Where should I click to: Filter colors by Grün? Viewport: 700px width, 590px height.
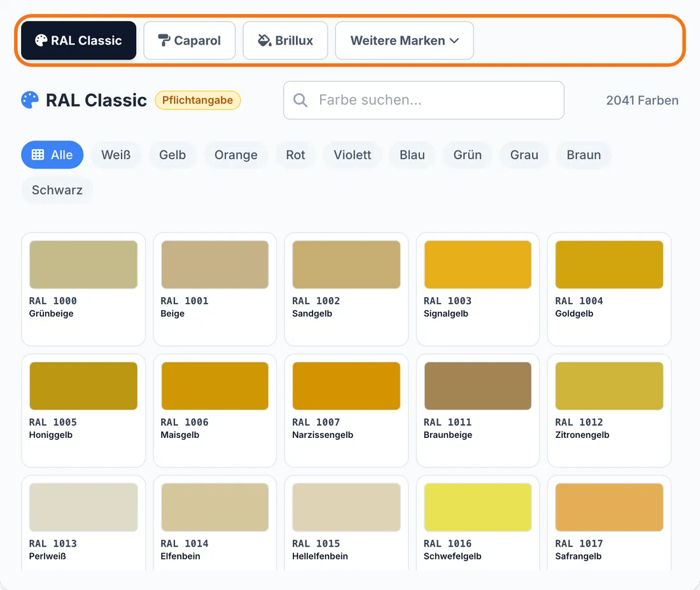pyautogui.click(x=468, y=155)
